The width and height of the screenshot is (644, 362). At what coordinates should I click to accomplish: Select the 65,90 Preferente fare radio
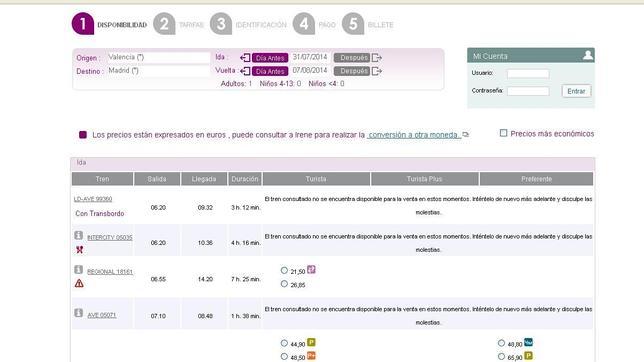pyautogui.click(x=501, y=357)
